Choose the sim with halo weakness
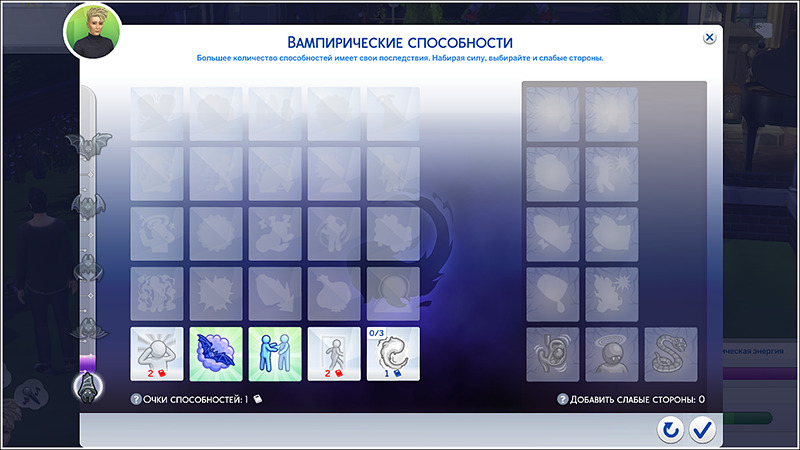This screenshot has width=800, height=450. pos(612,354)
